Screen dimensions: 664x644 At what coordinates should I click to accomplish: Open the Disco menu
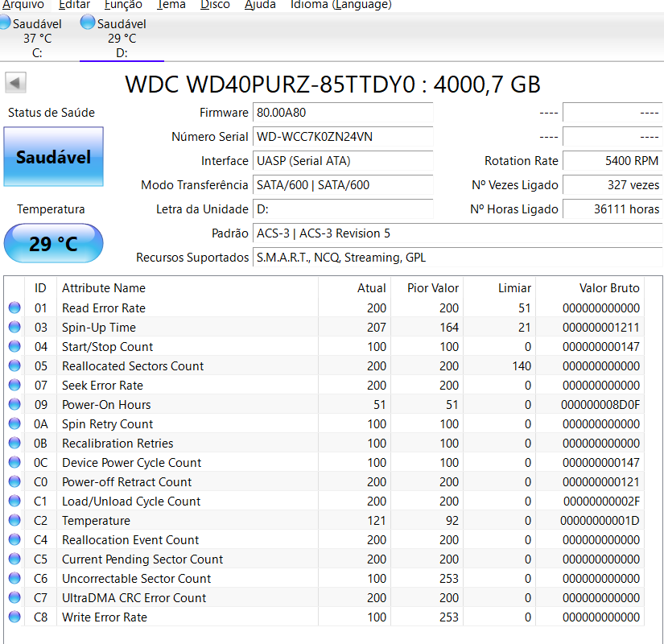tap(215, 5)
